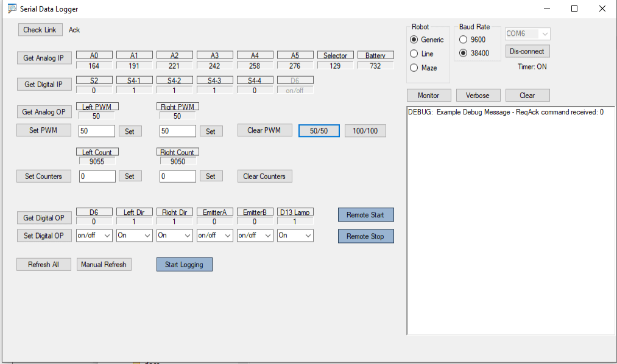Click the Set Digital OP button
Image resolution: width=617 pixels, height=364 pixels.
coord(44,236)
